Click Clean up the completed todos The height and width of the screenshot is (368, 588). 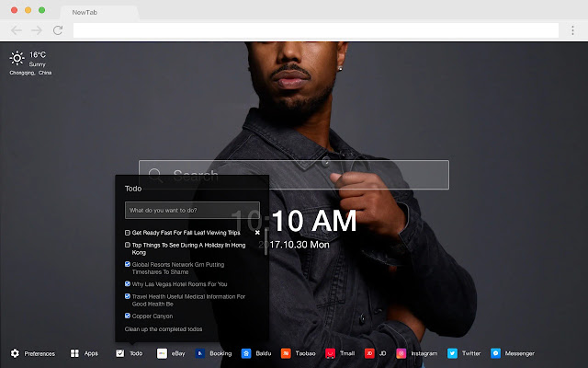[x=164, y=329]
